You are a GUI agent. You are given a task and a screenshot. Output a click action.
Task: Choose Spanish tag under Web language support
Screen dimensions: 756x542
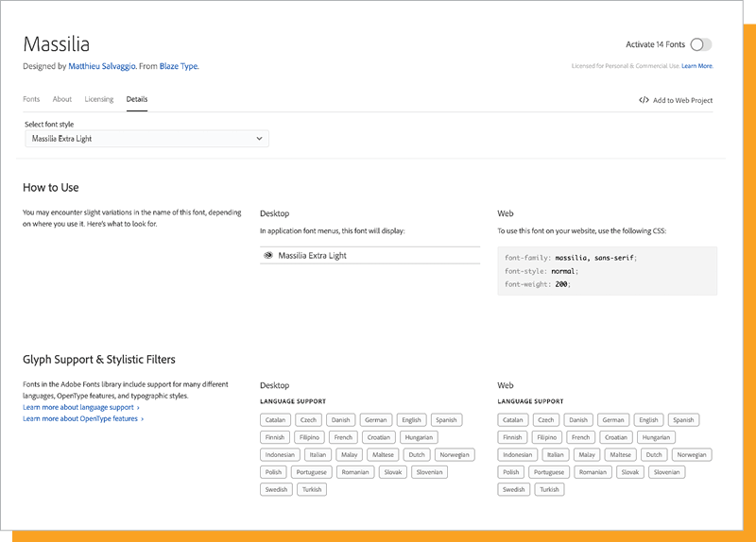point(683,420)
